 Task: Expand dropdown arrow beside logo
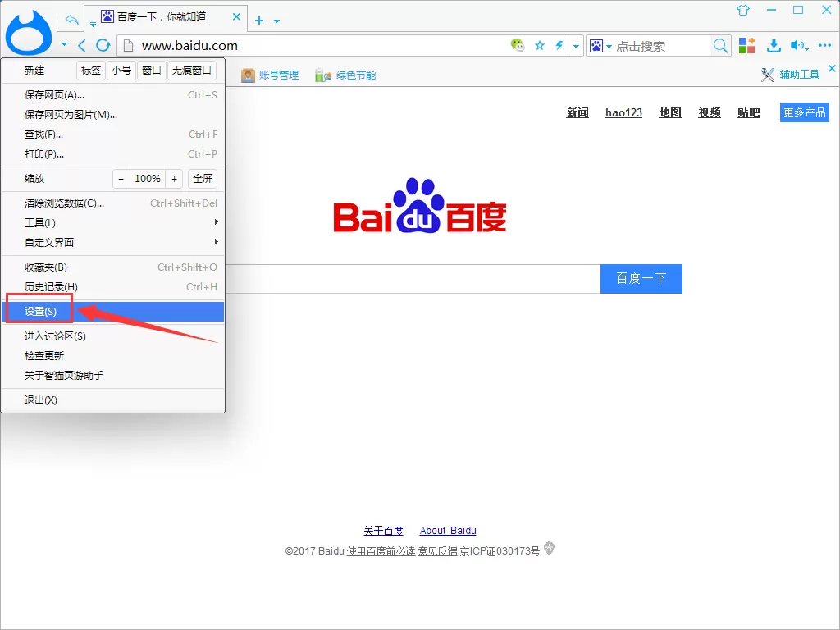click(64, 44)
